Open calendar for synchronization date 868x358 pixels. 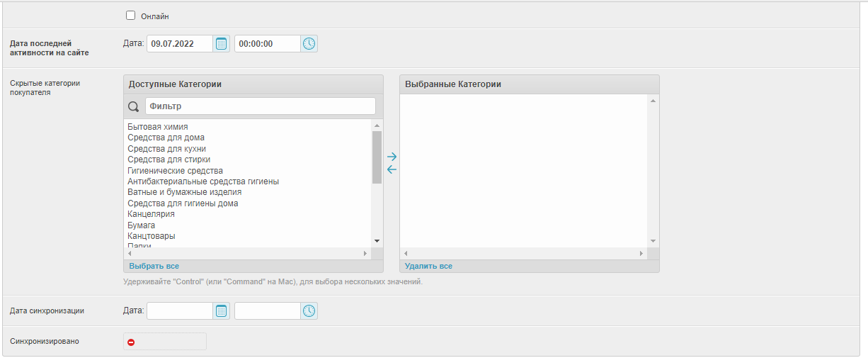tap(222, 311)
